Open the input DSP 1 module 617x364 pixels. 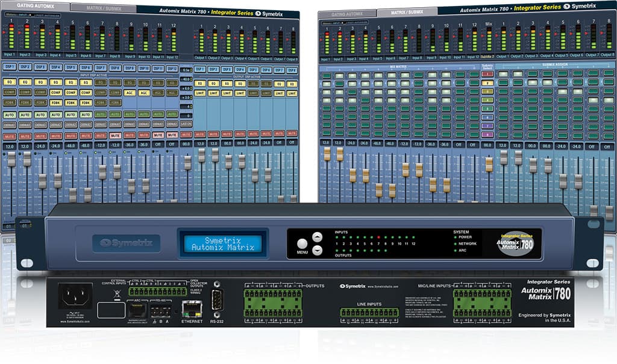(x=10, y=66)
